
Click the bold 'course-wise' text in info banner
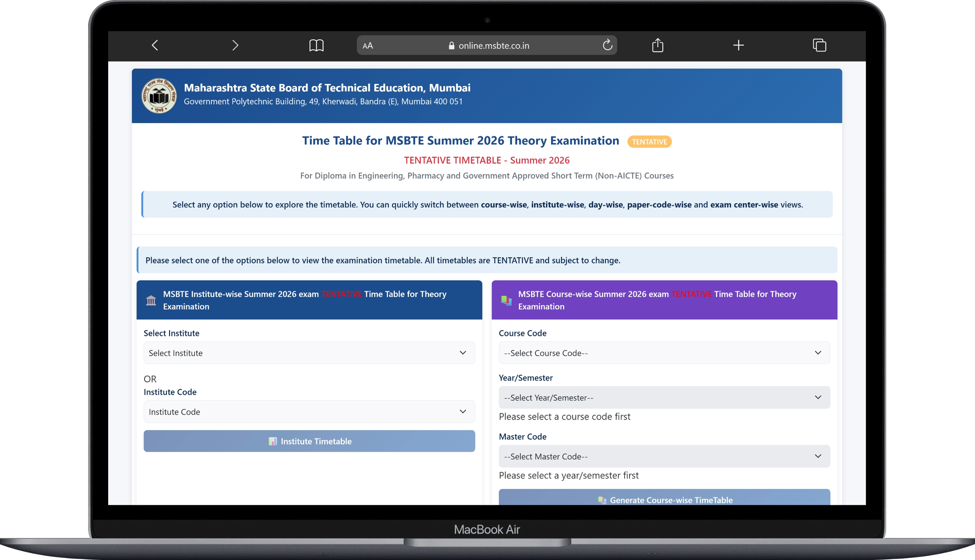tap(503, 204)
